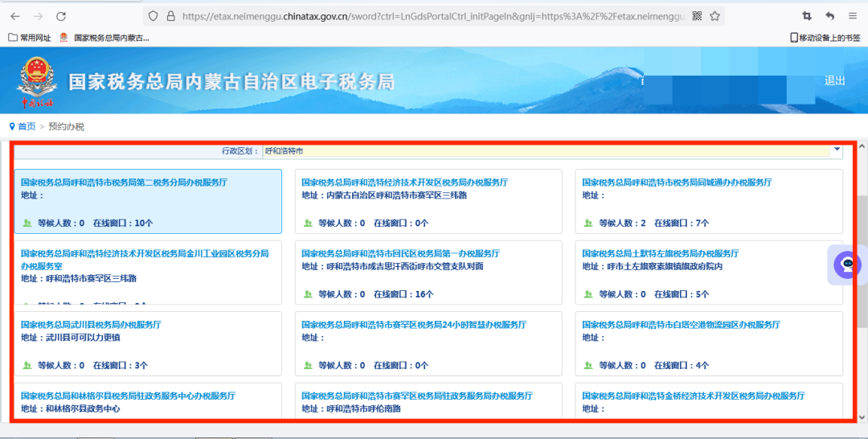
Task: Click the waiting-people icon in 土默特左旗 card
Action: (x=588, y=294)
